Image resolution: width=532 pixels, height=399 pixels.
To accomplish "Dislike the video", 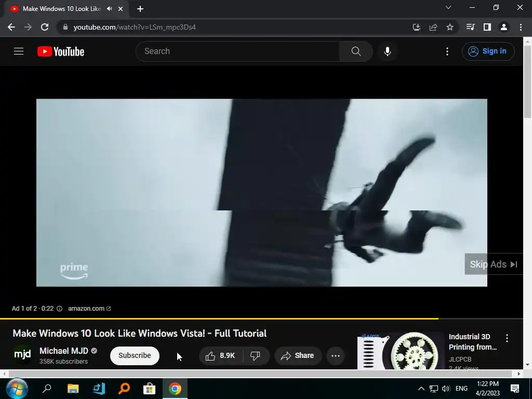I will coord(256,355).
